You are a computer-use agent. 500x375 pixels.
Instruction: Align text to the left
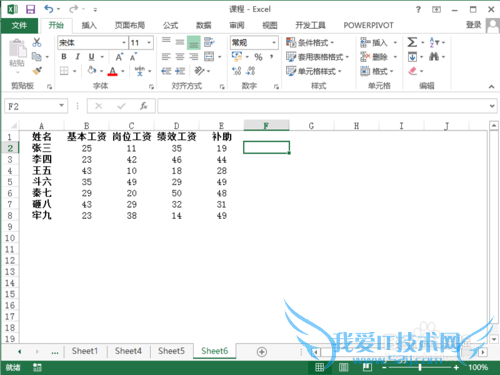tap(166, 57)
